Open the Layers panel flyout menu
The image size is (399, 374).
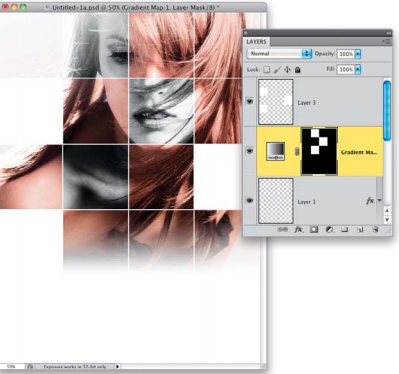coord(387,42)
